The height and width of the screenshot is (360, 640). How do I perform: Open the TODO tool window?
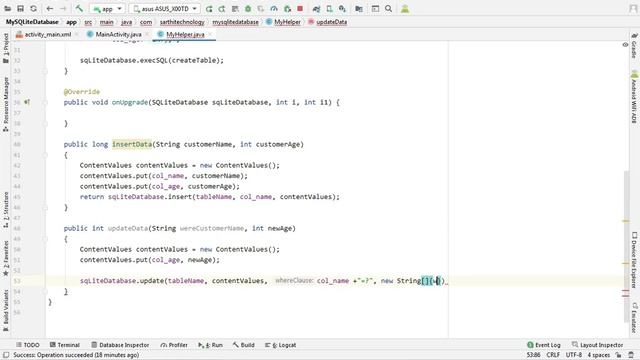[x=27, y=345]
